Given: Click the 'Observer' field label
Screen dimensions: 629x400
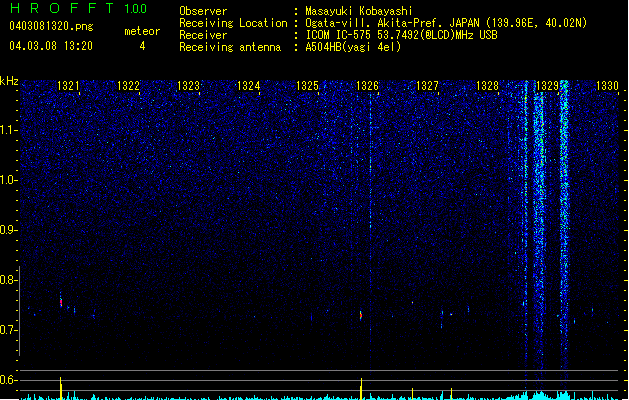Looking at the screenshot, I should (203, 11).
